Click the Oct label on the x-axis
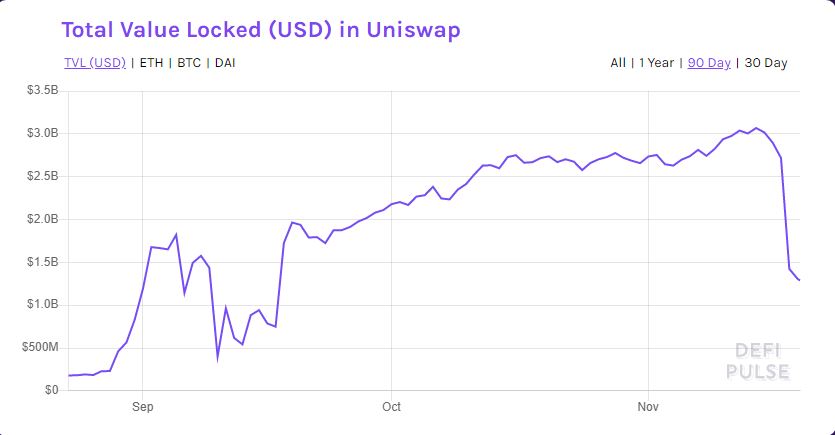Image resolution: width=835 pixels, height=435 pixels. coord(391,407)
